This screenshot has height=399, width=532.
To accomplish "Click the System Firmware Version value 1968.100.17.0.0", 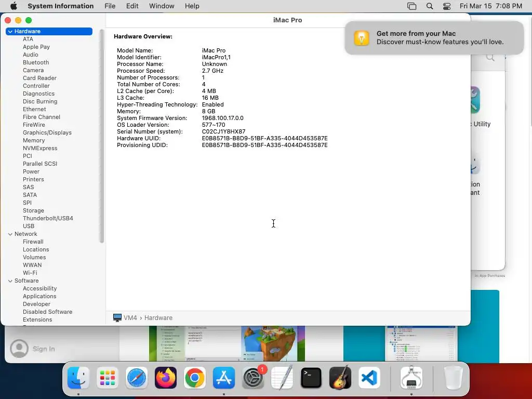I will pyautogui.click(x=222, y=118).
